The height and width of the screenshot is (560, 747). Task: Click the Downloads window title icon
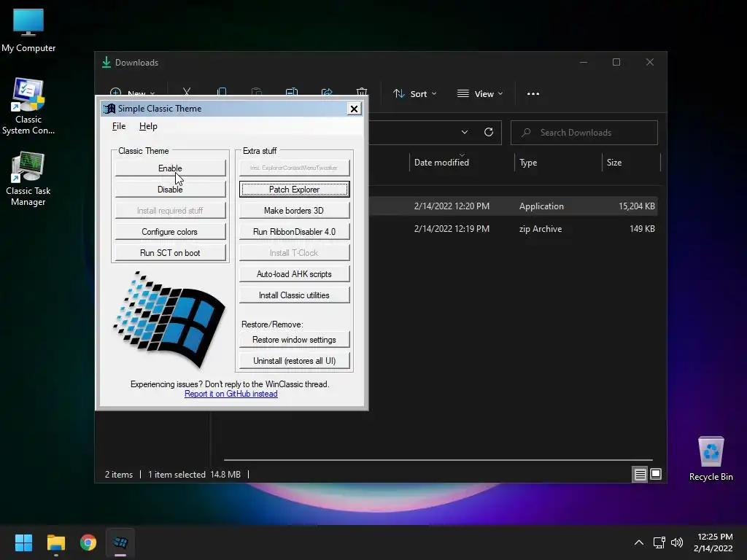(107, 63)
